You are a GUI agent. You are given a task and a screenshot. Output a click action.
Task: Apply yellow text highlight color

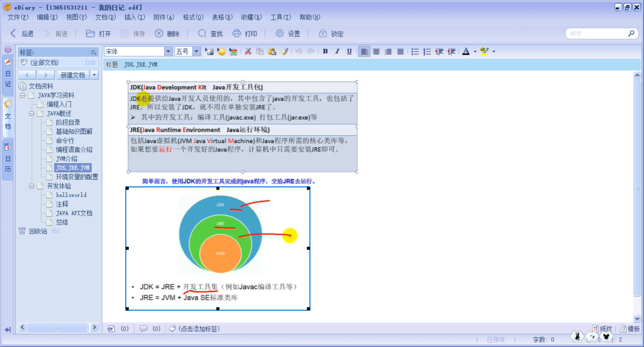(x=484, y=51)
